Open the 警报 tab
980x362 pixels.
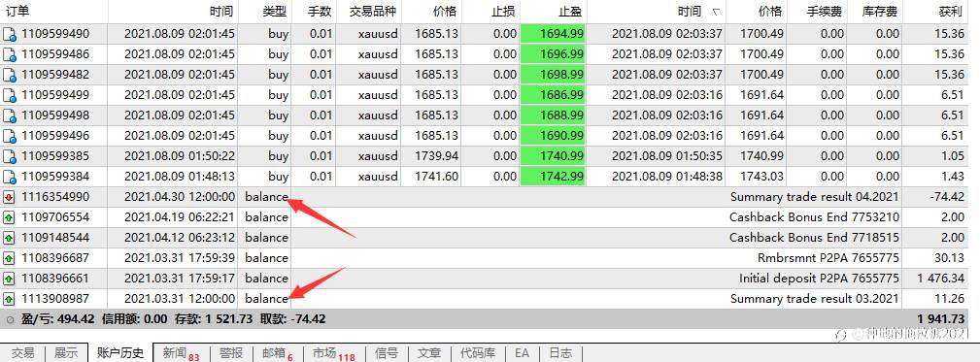coord(231,353)
